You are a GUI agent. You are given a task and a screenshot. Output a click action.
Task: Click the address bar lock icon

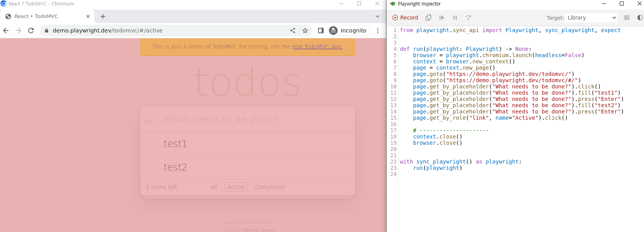click(x=47, y=31)
